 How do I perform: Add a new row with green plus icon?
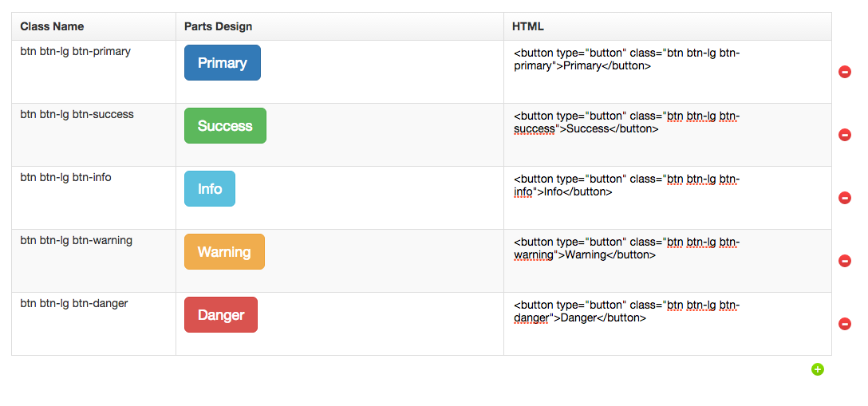click(x=818, y=369)
